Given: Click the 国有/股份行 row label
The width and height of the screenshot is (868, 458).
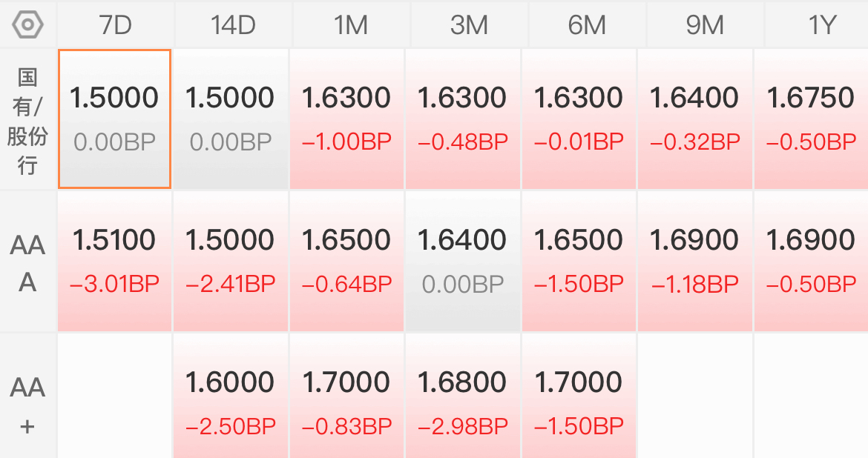Looking at the screenshot, I should point(27,120).
